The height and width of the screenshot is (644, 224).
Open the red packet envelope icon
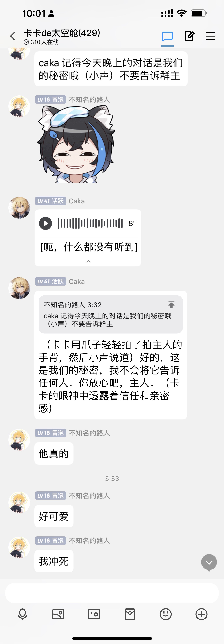(x=130, y=614)
